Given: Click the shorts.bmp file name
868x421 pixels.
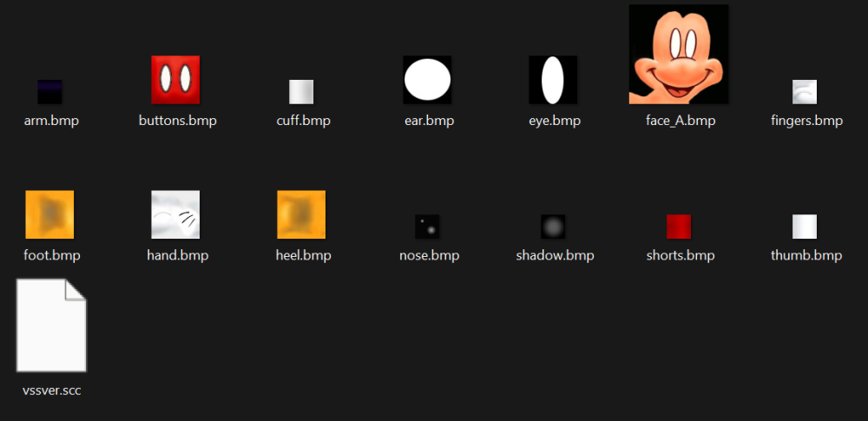Looking at the screenshot, I should point(681,255).
